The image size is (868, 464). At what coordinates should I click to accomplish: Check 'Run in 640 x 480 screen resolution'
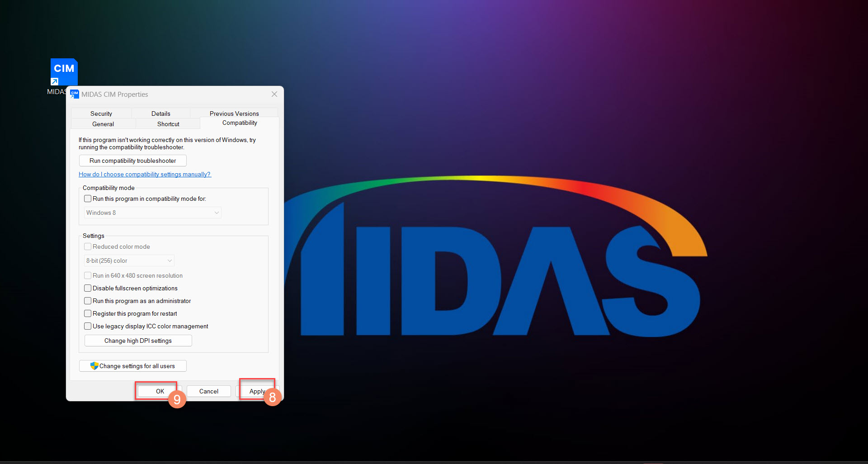[x=88, y=275]
